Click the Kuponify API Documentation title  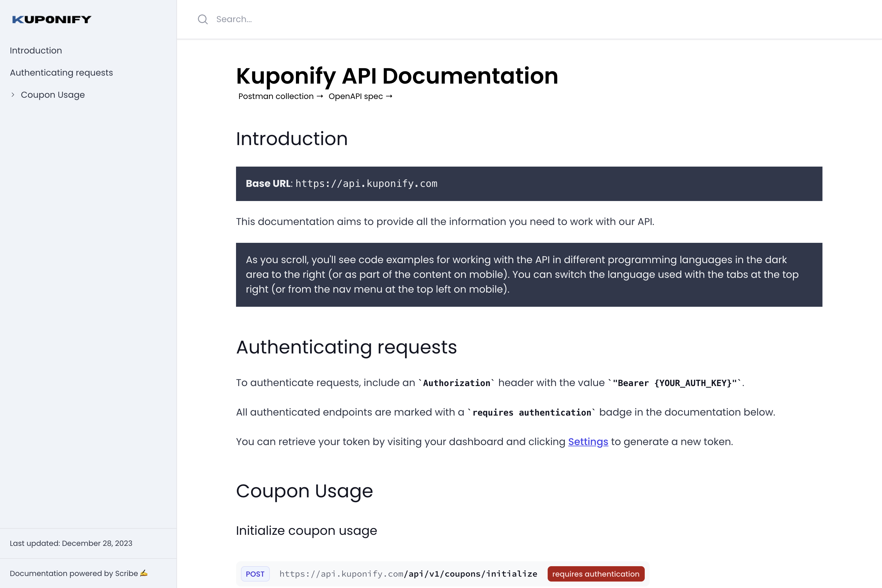coord(397,76)
